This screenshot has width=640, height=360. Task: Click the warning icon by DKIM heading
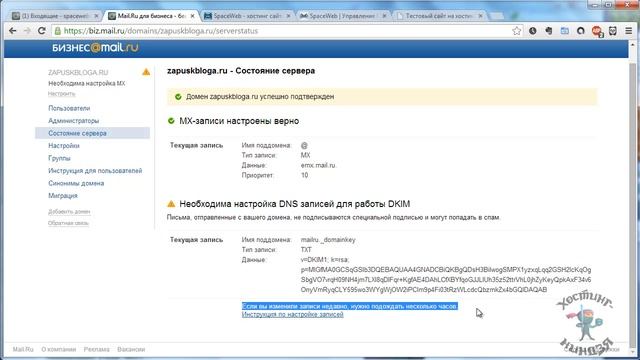point(171,204)
